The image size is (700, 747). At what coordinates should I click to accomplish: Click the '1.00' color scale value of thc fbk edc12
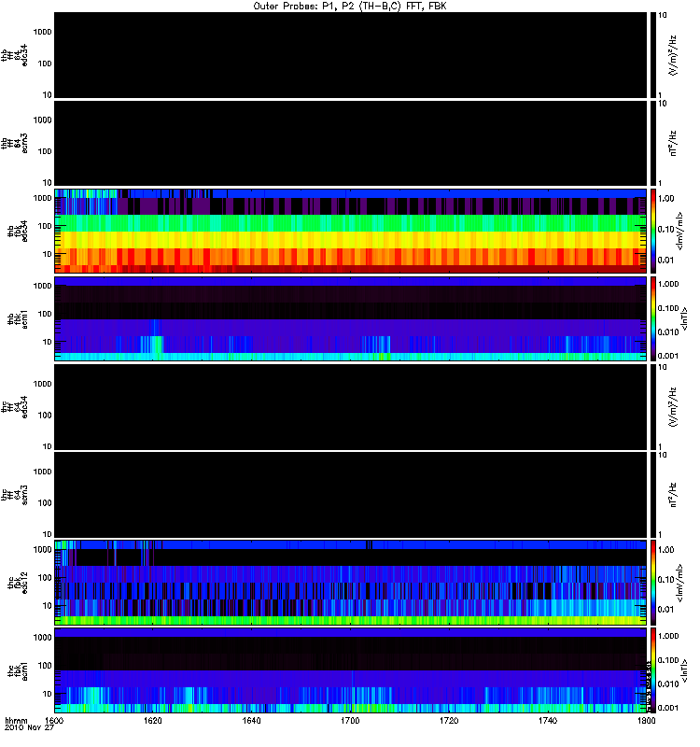[x=665, y=550]
